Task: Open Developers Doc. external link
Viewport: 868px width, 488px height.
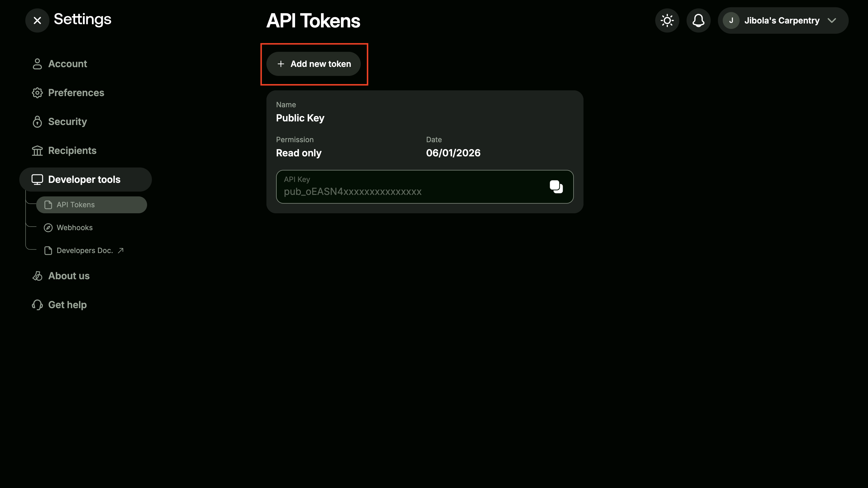Action: point(84,251)
